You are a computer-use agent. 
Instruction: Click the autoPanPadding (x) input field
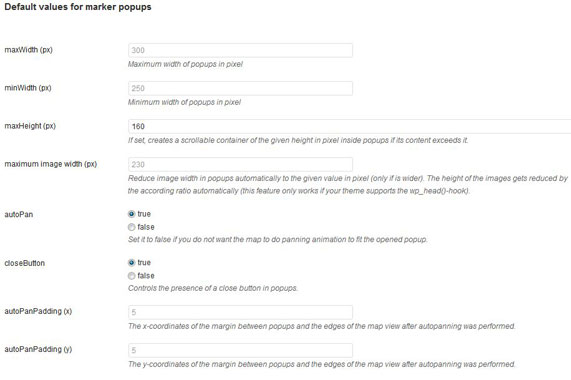[240, 312]
